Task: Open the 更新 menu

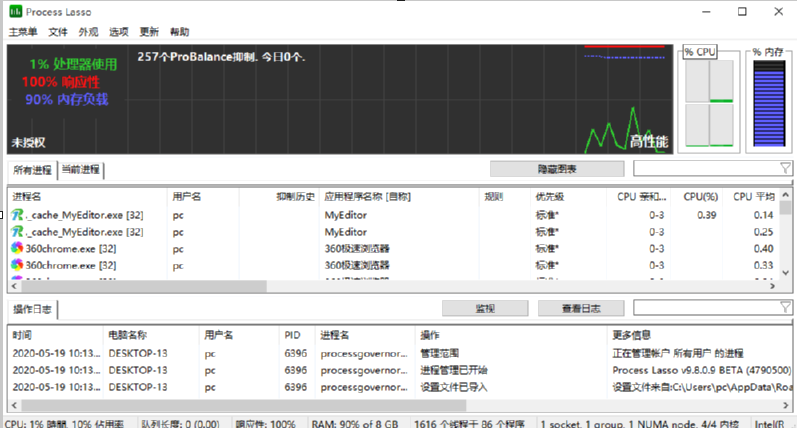Action: (149, 32)
